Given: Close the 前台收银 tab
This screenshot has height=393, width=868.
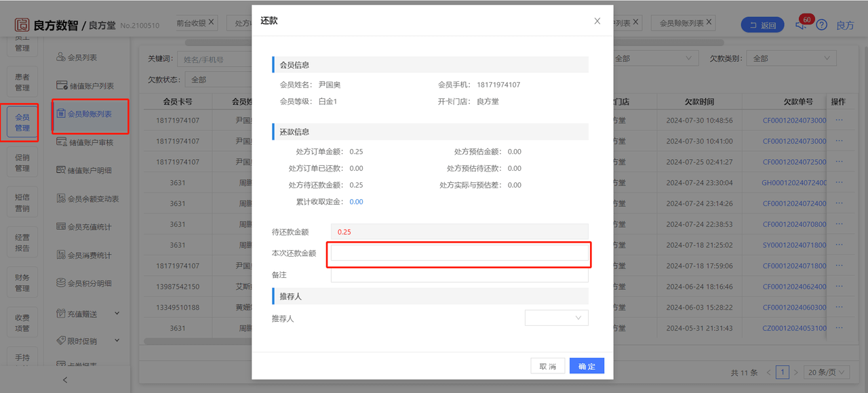Looking at the screenshot, I should [211, 22].
